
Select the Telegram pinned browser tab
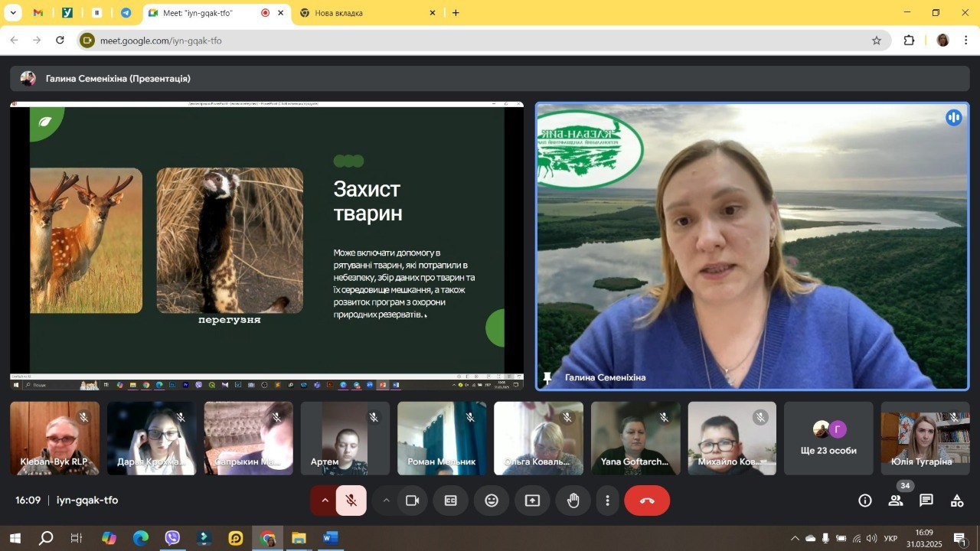click(x=126, y=13)
